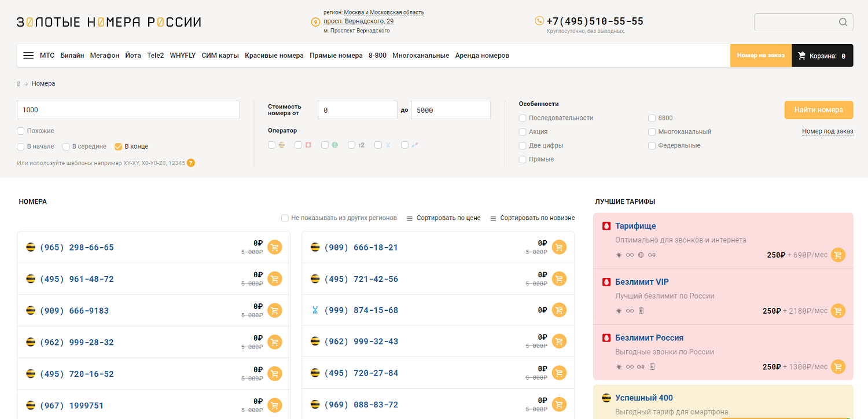The width and height of the screenshot is (868, 419).
Task: Click the Найти номера button
Action: 819,110
